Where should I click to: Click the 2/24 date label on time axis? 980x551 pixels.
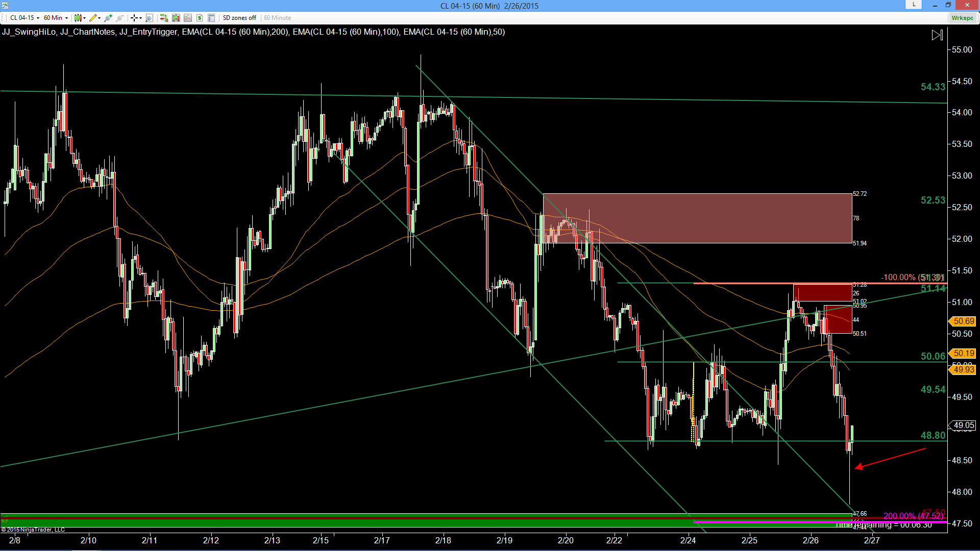coord(688,540)
